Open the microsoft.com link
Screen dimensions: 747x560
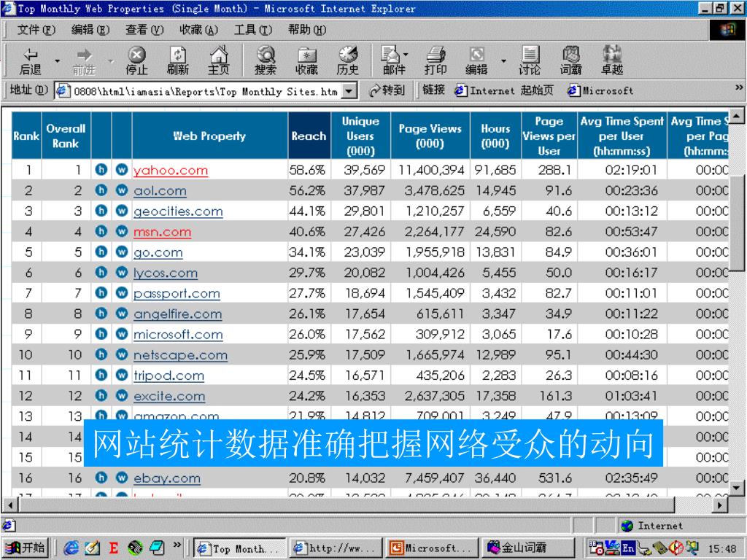pyautogui.click(x=178, y=334)
